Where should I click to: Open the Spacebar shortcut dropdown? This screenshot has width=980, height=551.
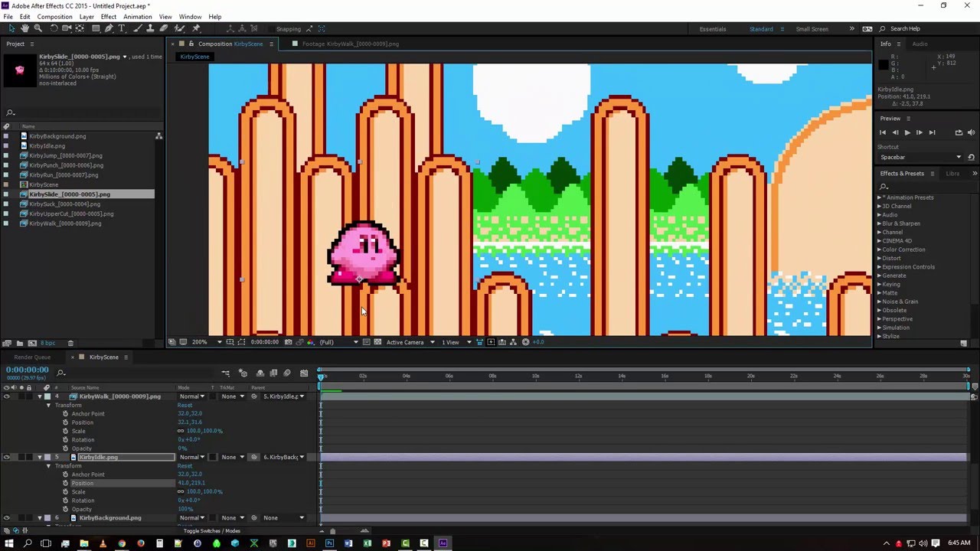[920, 157]
